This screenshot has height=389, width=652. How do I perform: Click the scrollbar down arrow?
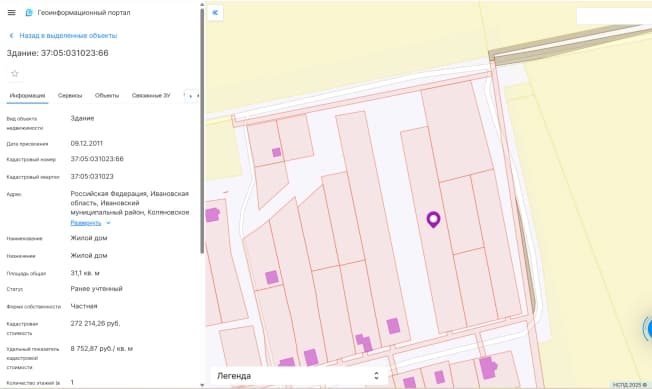202,385
